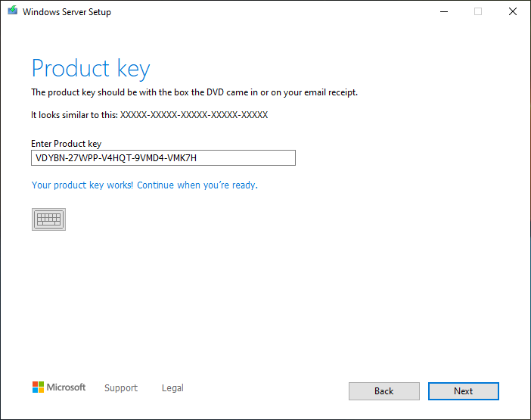Click inside the Enter Product key field
Screen dimensions: 531x420
[x=163, y=157]
